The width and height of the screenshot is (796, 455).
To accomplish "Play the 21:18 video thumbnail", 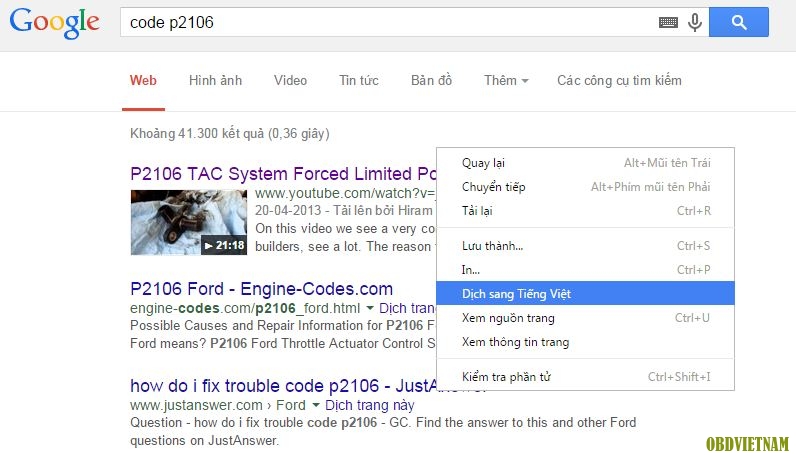I will [189, 222].
